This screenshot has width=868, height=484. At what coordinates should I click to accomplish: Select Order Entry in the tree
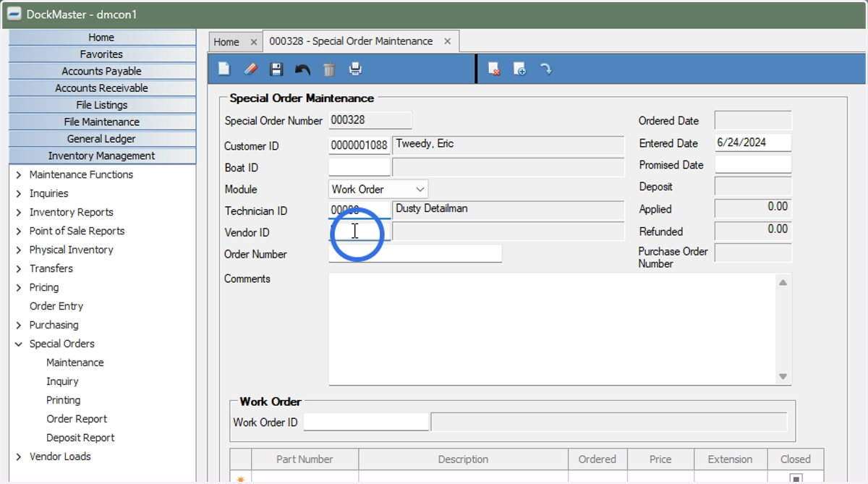[x=56, y=306]
